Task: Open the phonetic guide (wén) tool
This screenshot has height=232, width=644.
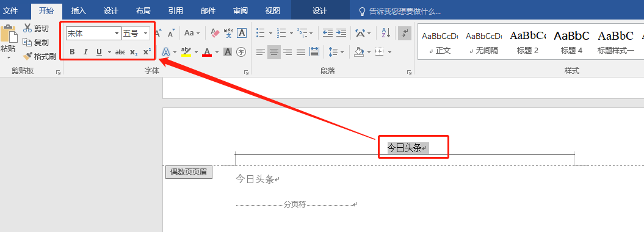Action: (x=228, y=33)
